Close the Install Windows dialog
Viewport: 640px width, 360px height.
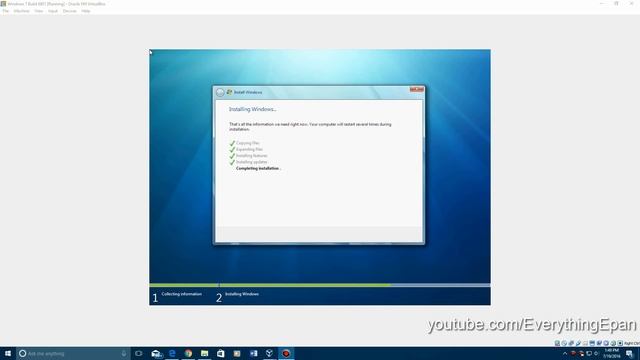417,89
